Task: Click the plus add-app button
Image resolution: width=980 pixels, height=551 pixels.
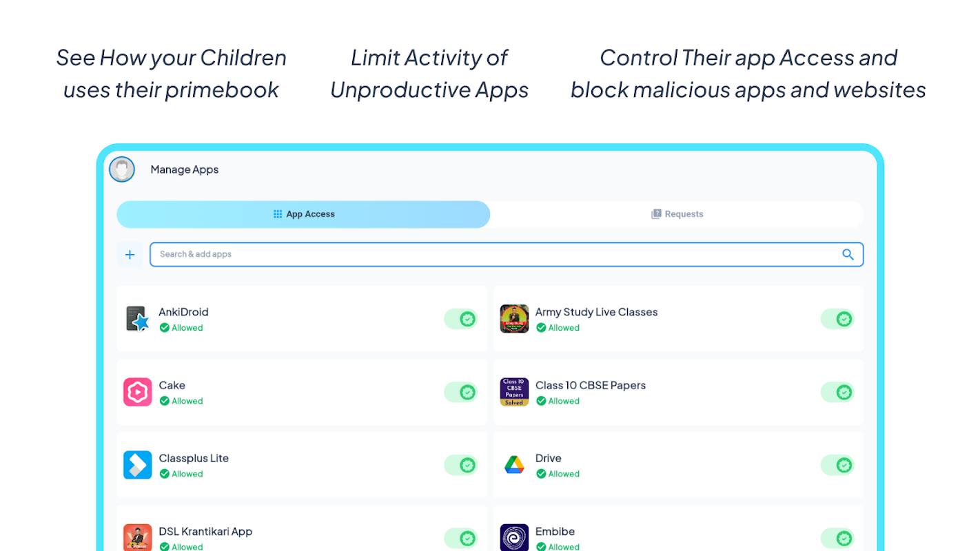Action: click(130, 254)
